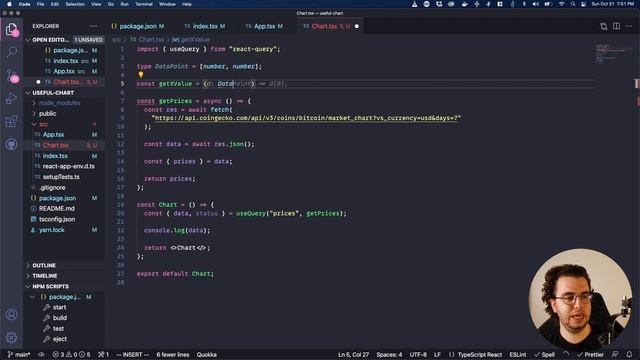Open macOS Spotlight search icon
Screen dimensions: 640x360
[x=573, y=4]
